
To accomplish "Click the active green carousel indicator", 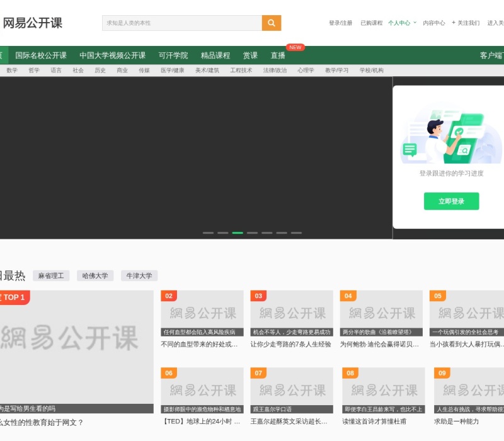I will pos(238,232).
